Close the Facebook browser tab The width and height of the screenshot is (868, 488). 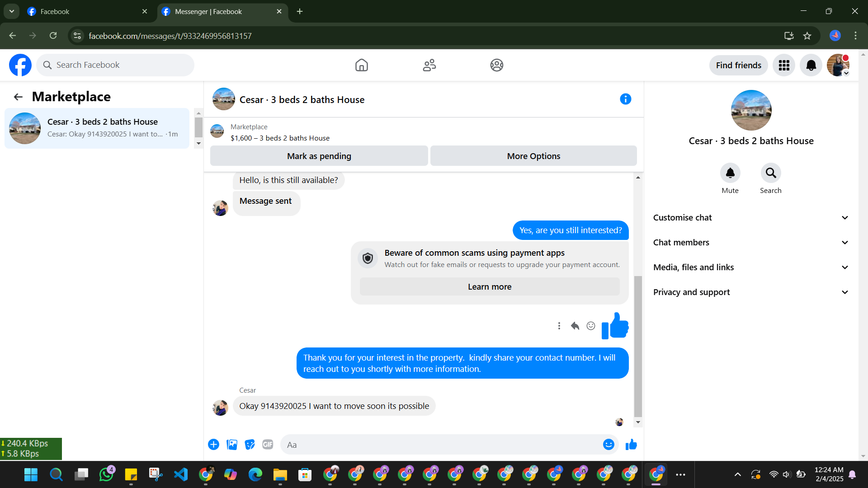[x=145, y=11]
